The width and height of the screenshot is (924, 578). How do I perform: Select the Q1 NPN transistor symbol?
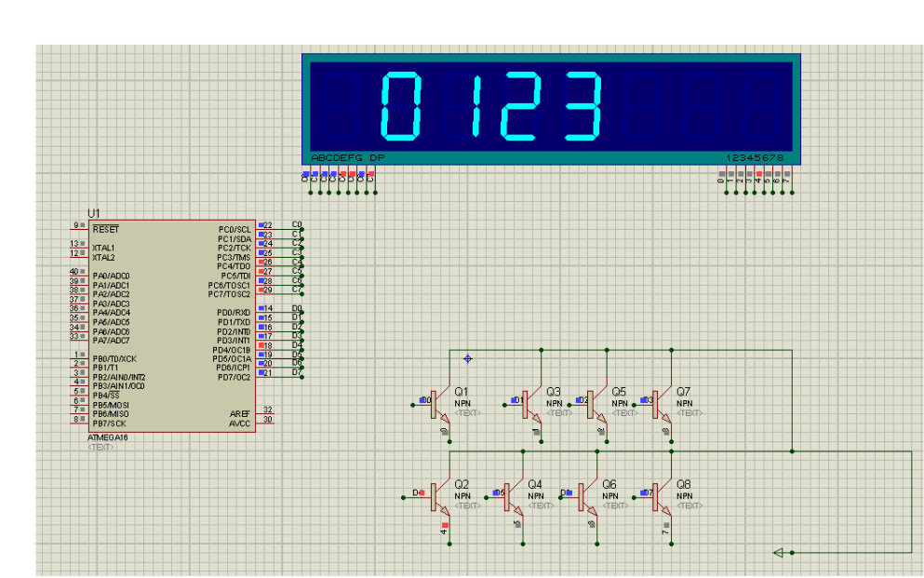click(441, 405)
